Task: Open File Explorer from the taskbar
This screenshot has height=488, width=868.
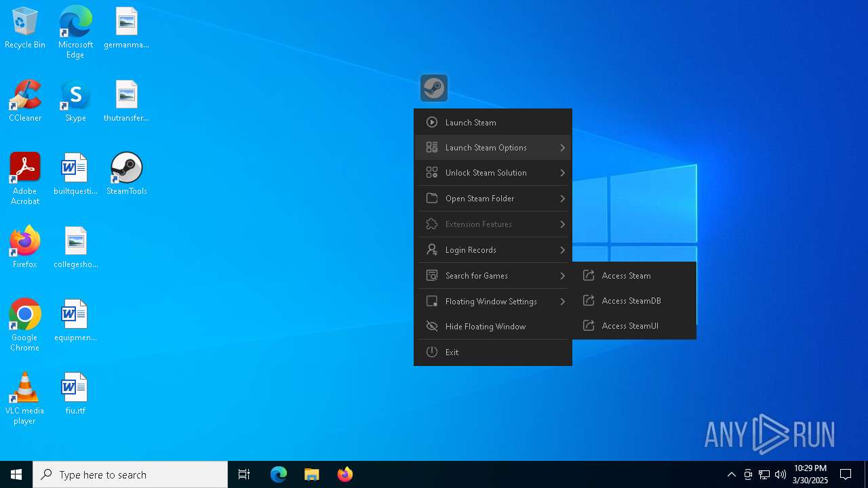Action: (x=311, y=474)
